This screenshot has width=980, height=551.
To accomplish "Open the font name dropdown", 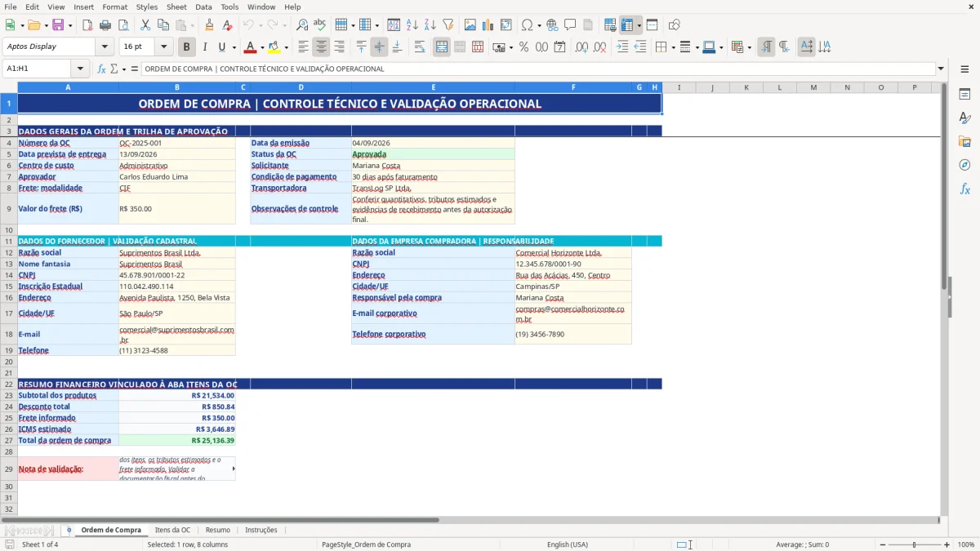I will tap(105, 47).
